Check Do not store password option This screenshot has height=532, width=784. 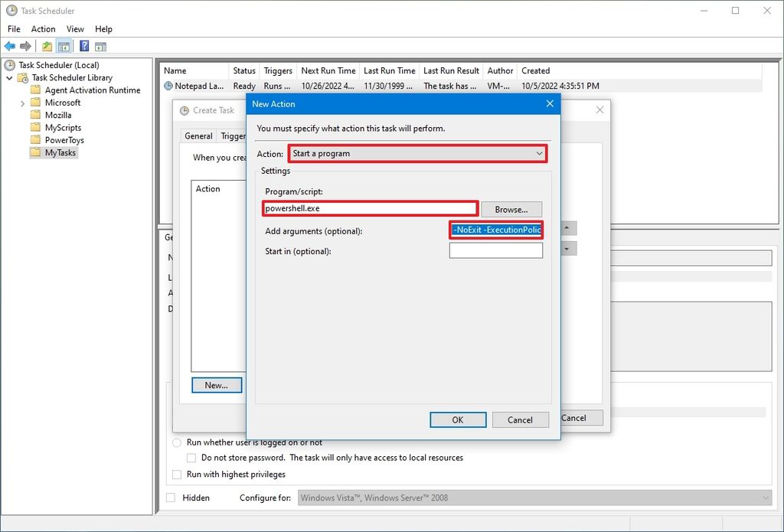click(191, 458)
